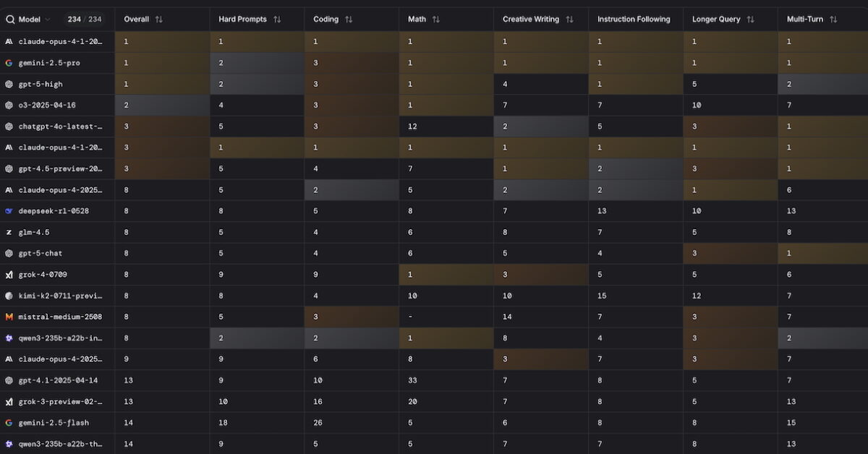Select the glm-4.5 model name
The height and width of the screenshot is (454, 868).
point(34,232)
